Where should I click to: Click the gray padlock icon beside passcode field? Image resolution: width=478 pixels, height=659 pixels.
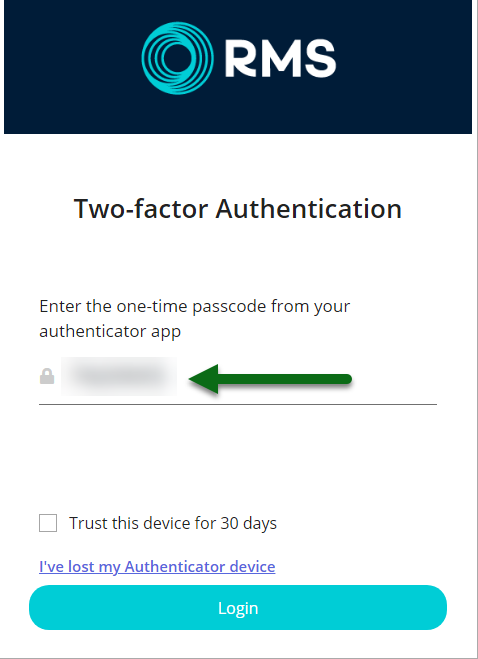point(47,376)
